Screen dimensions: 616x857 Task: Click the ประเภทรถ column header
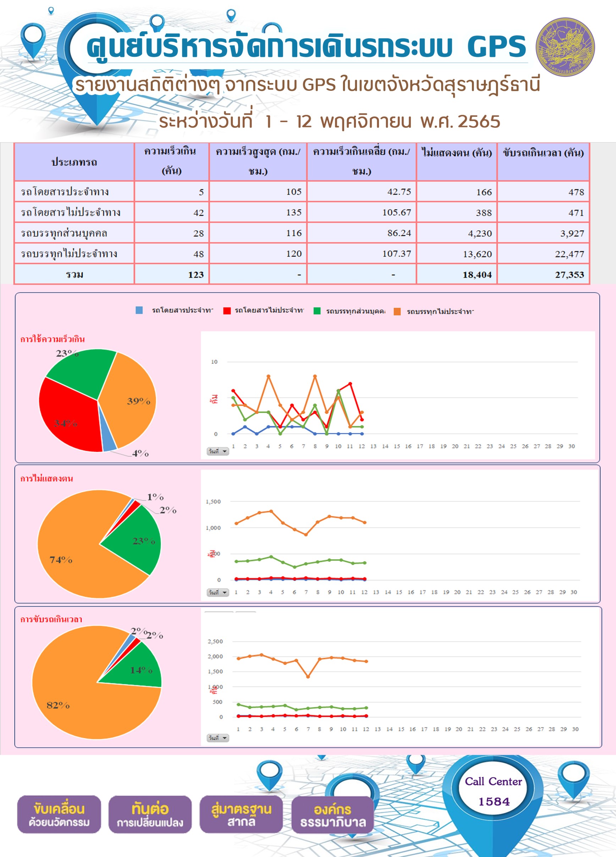(74, 162)
